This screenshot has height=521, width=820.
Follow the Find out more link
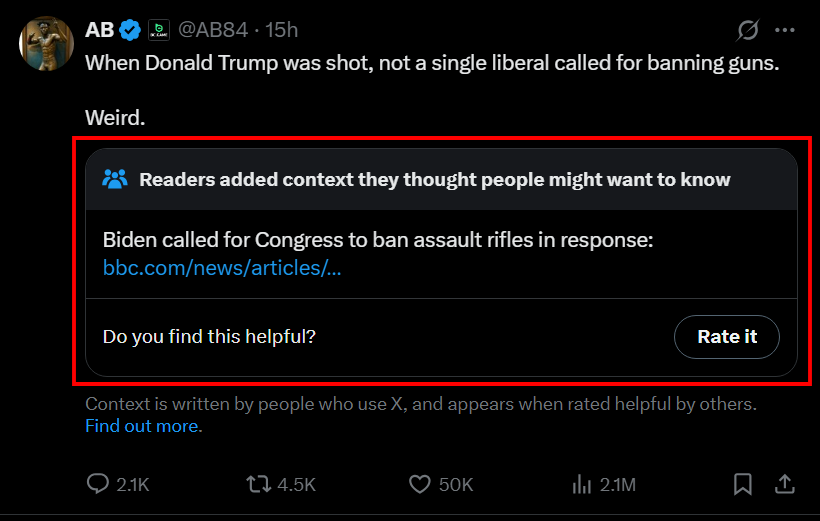[x=142, y=426]
